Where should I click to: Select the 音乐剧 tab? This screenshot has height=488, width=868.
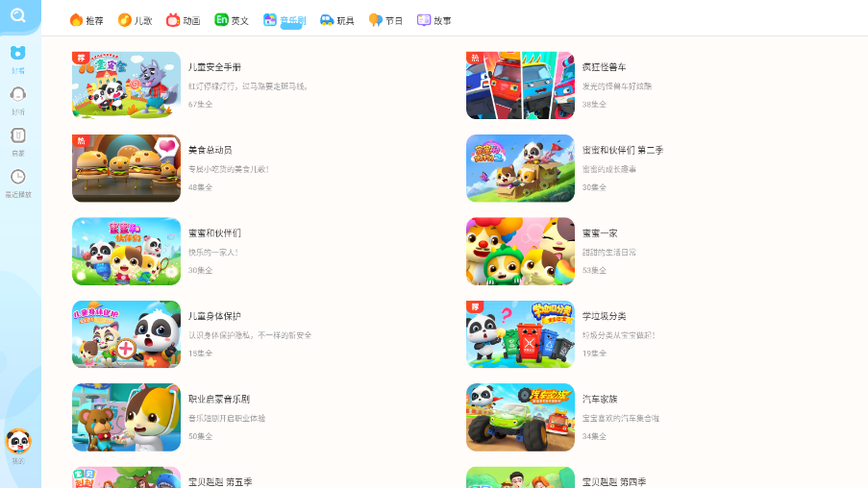pyautogui.click(x=285, y=20)
